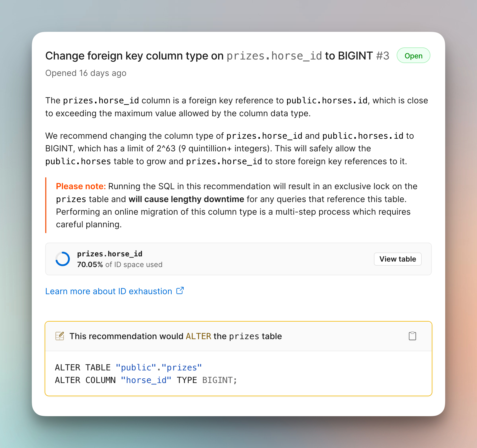Screen dimensions: 477x448
Task: Click the table edit icon beside the recommendation
Action: coord(60,336)
